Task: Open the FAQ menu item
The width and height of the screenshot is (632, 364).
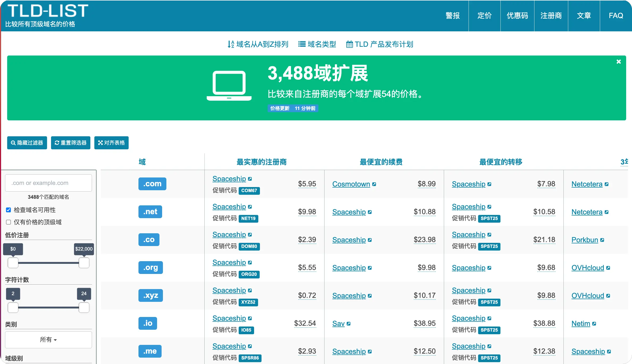Action: (x=616, y=16)
